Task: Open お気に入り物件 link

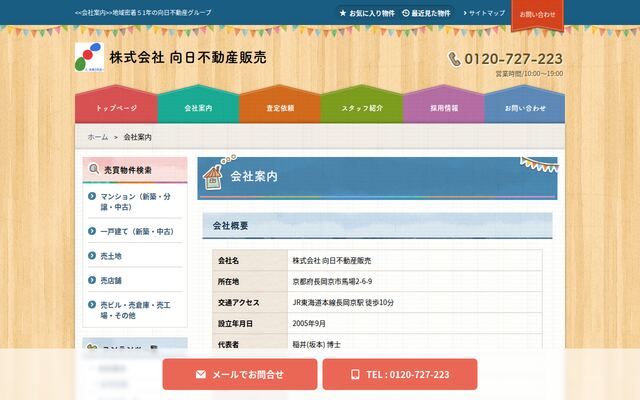Action: pyautogui.click(x=367, y=13)
